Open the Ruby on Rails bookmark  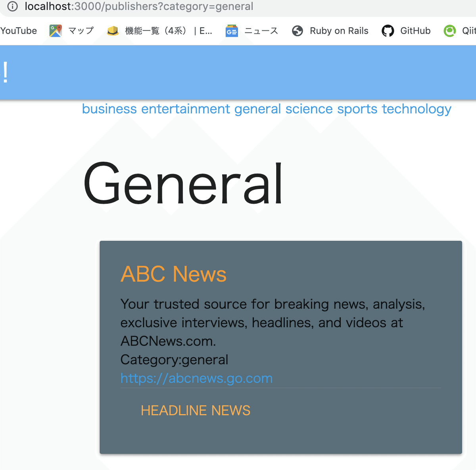(339, 31)
